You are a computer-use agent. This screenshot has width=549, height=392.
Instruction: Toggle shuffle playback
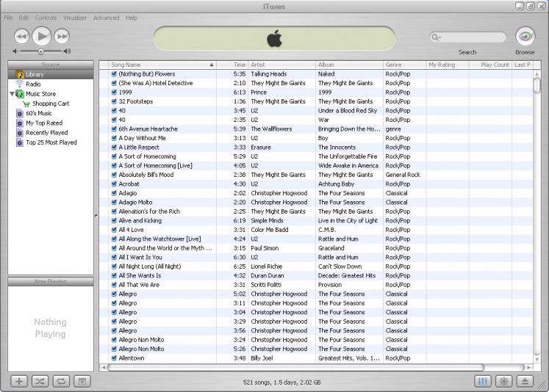(40, 381)
